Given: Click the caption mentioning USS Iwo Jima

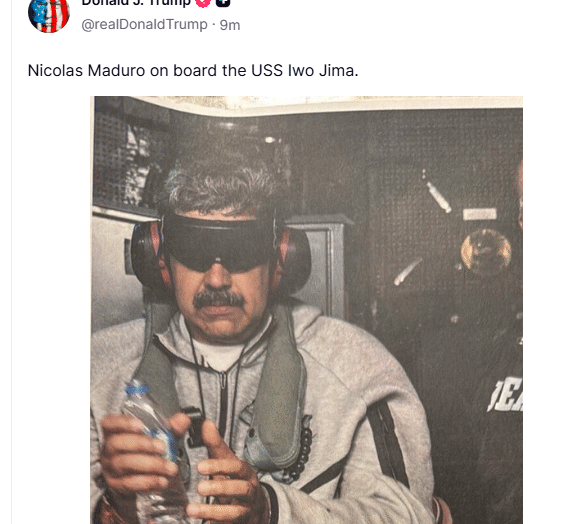Looking at the screenshot, I should tap(193, 70).
